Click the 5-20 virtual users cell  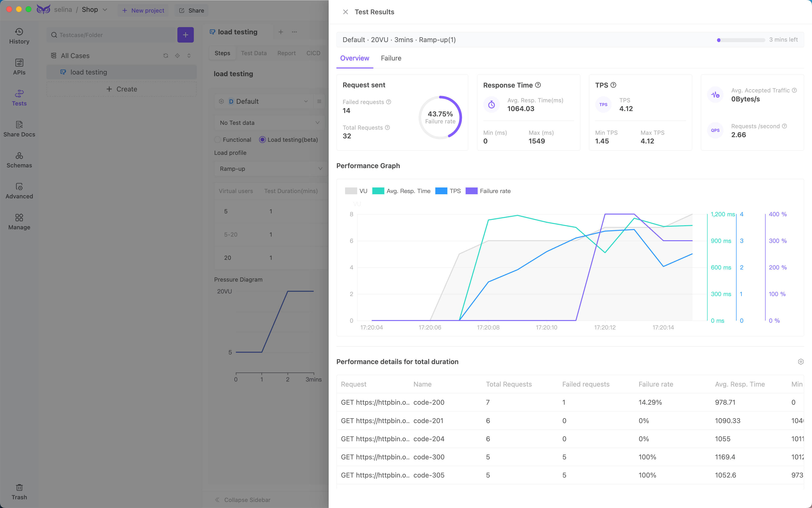point(231,234)
